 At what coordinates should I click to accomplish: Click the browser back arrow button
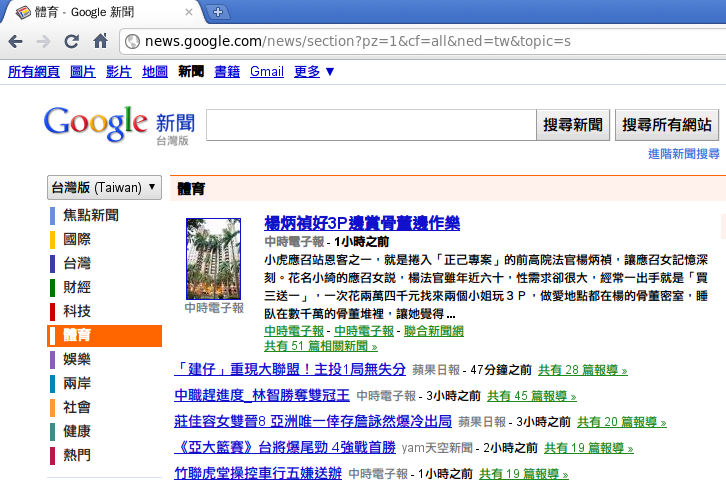pyautogui.click(x=15, y=41)
